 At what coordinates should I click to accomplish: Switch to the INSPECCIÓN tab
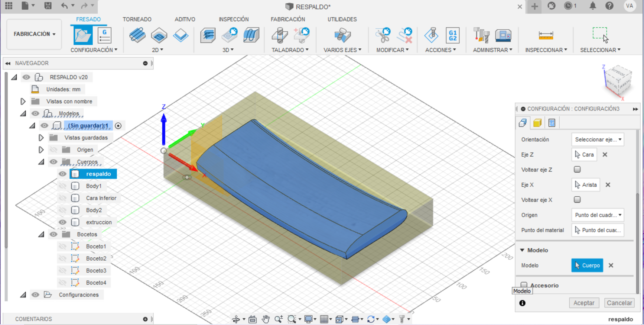[x=234, y=19]
